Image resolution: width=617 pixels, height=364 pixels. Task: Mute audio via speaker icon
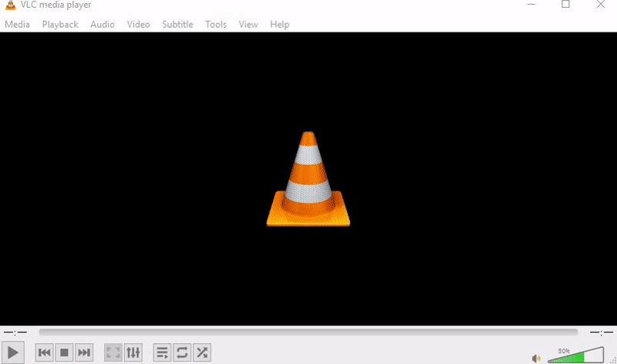click(x=536, y=358)
